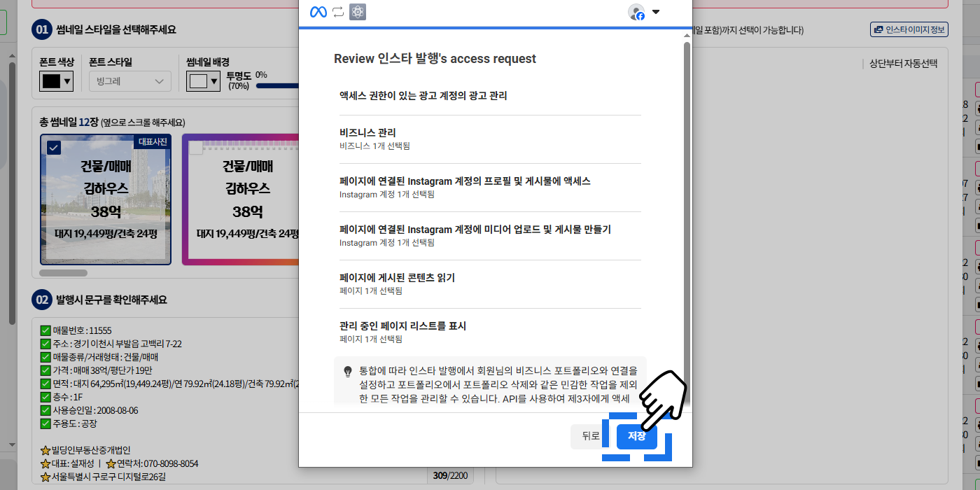Click the left panel scrollbar down arrow
This screenshot has height=490, width=980.
[x=11, y=444]
